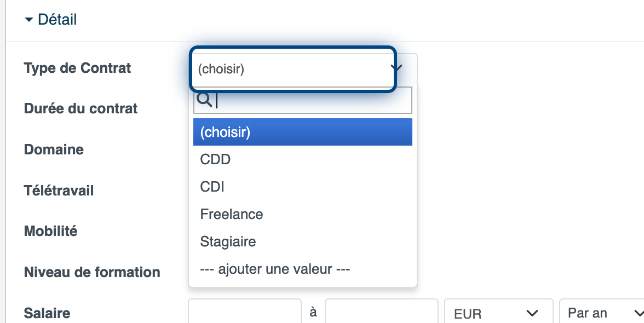The image size is (644, 323).
Task: Choose CDD contract type
Action: 216,160
